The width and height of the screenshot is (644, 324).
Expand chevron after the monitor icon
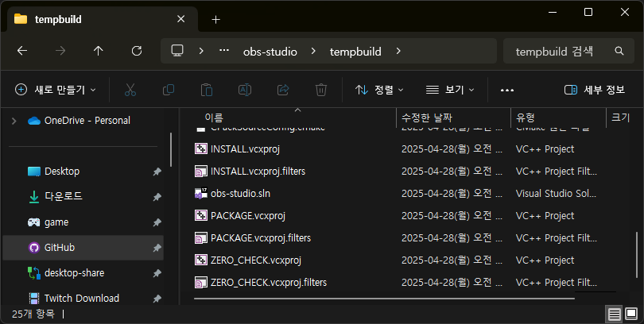point(201,51)
